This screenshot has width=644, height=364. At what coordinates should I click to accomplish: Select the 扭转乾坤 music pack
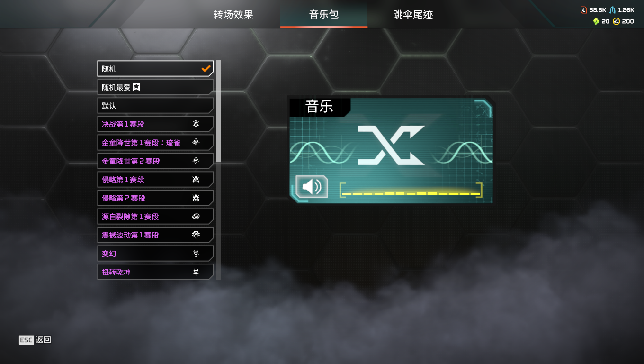155,272
